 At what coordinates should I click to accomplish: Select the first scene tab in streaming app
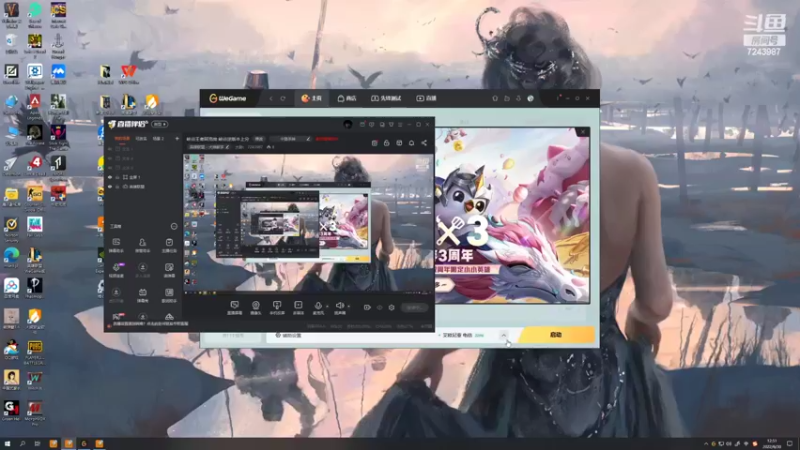click(122, 138)
